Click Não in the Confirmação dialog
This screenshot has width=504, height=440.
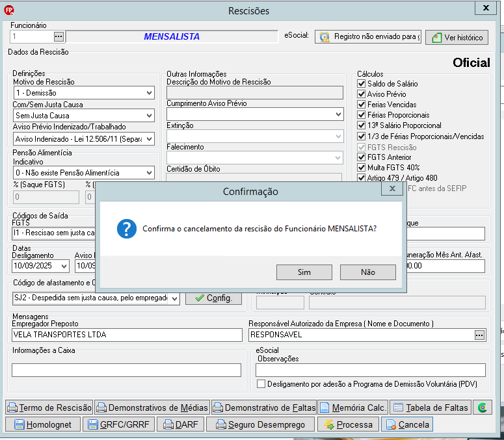(368, 272)
